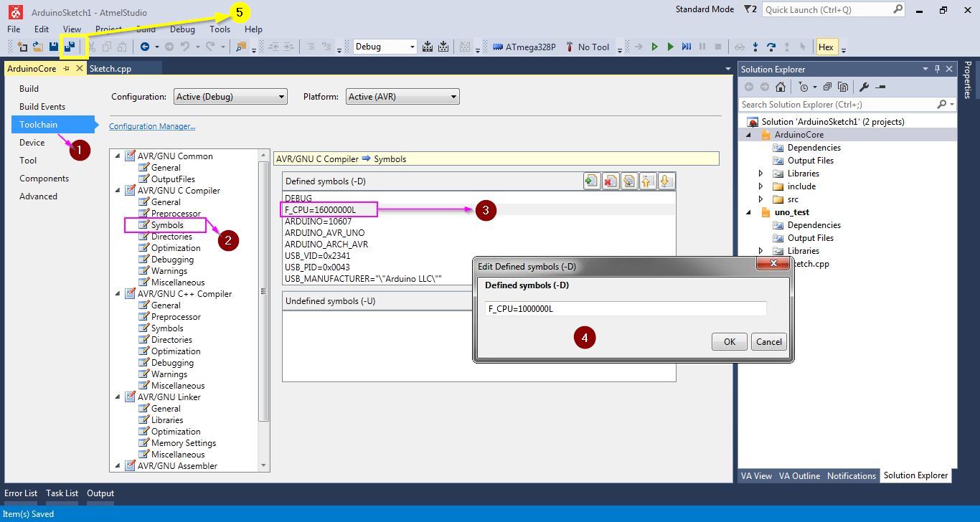Collapse AVR/GNU C Compiler tree node
980x522 pixels.
click(118, 190)
